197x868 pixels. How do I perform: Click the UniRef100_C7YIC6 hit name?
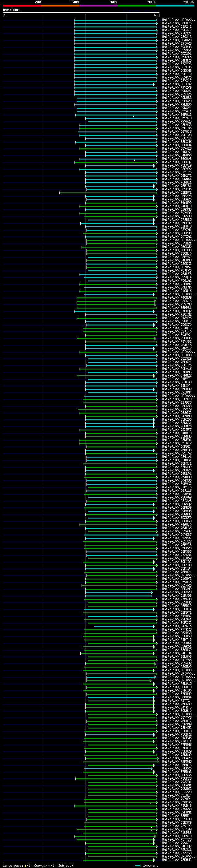[x=176, y=172]
